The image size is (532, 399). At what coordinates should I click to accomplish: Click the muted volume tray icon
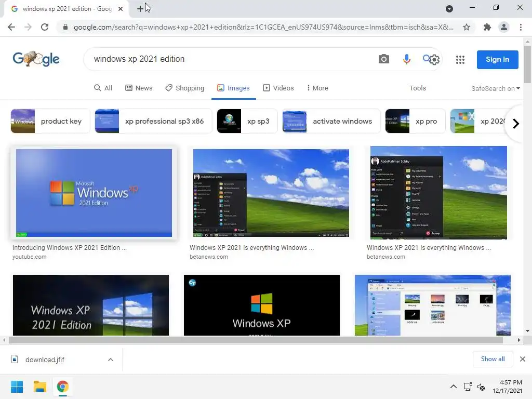(x=481, y=387)
